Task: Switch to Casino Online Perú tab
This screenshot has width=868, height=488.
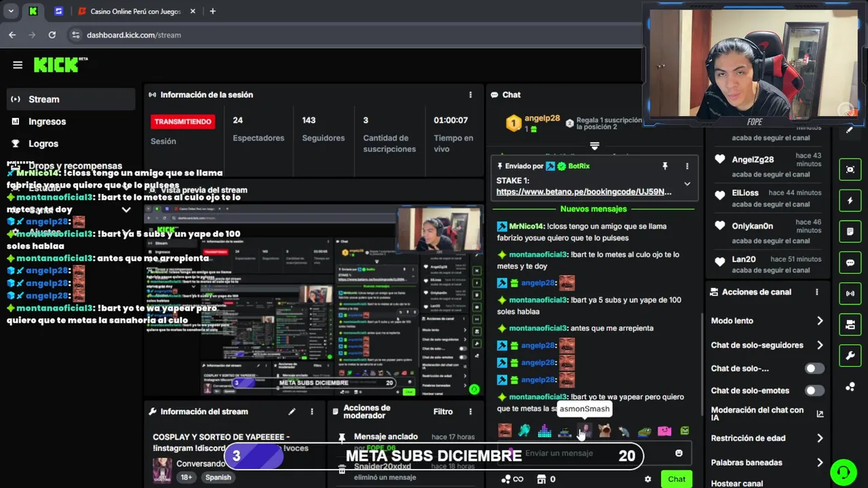Action: [136, 11]
